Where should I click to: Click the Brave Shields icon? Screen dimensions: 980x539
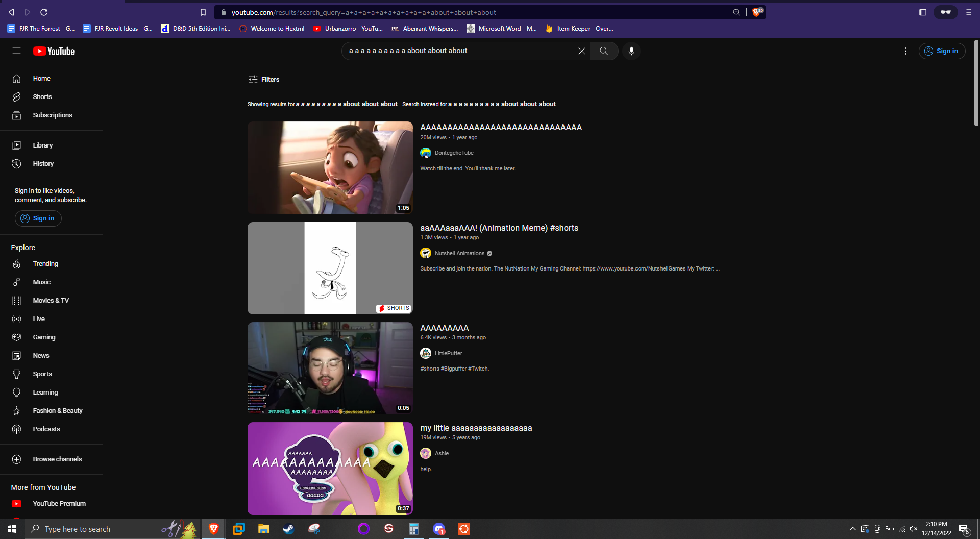(x=757, y=12)
